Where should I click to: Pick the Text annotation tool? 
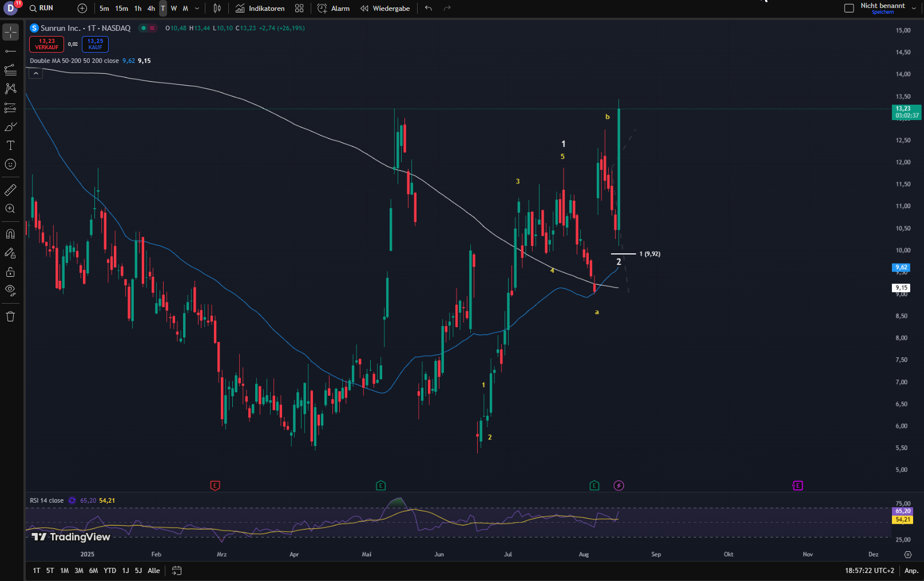point(10,145)
